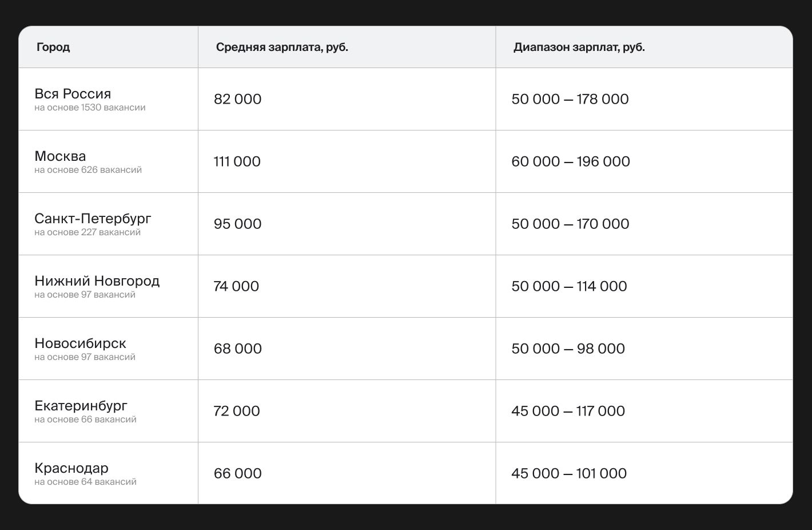Select the "Новосибирск" city cell
Viewport: 812px width, 530px height.
point(80,343)
